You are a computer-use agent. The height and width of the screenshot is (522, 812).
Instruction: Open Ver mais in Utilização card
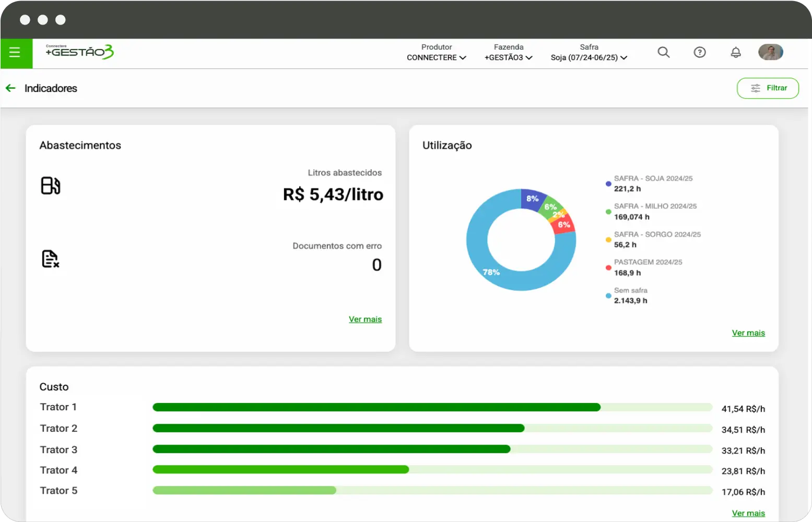[x=748, y=333]
